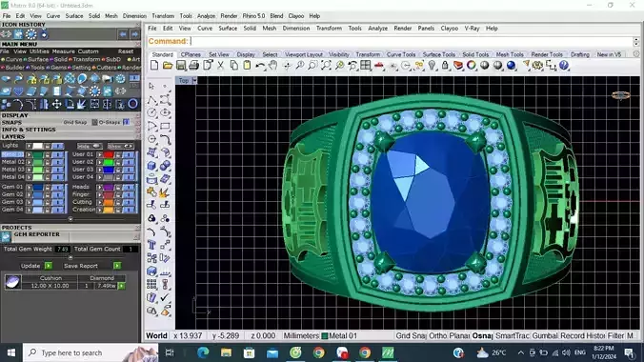
Task: Expand the Metal 02 layer arrow
Action: [x=29, y=162]
